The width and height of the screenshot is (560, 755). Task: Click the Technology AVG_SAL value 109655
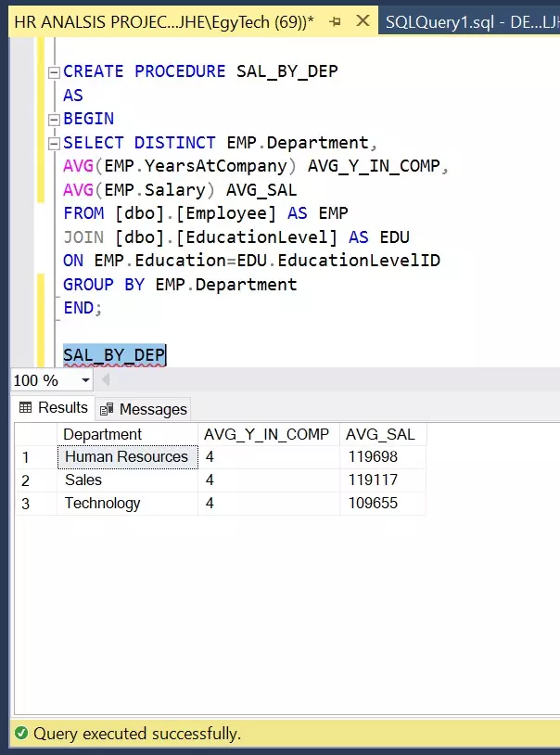tap(375, 504)
